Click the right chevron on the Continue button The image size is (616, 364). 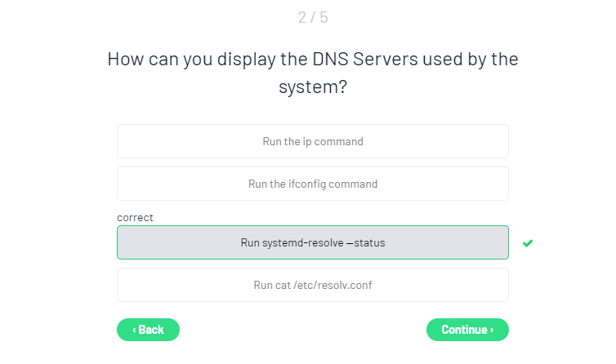point(492,330)
